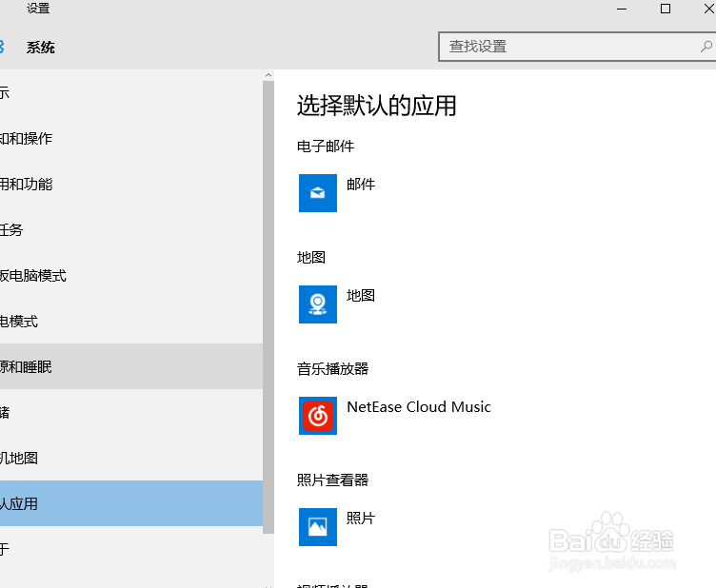Choose the 邮件 default email app

click(x=362, y=185)
